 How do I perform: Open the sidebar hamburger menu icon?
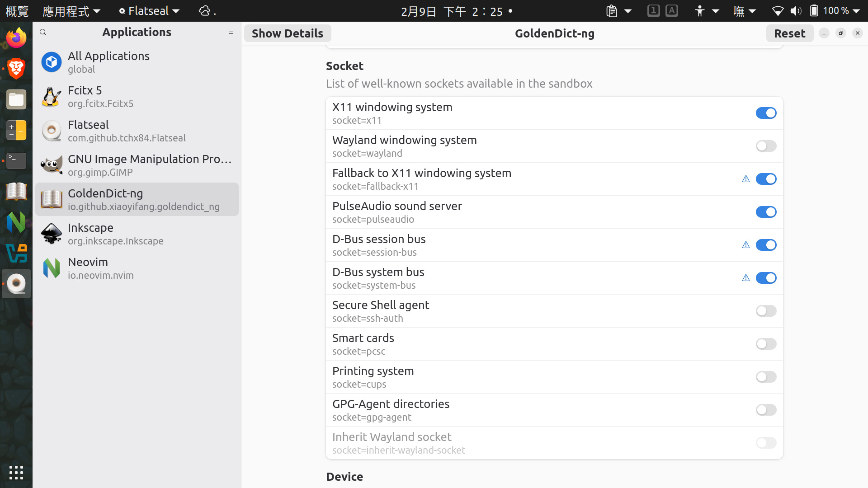(231, 32)
